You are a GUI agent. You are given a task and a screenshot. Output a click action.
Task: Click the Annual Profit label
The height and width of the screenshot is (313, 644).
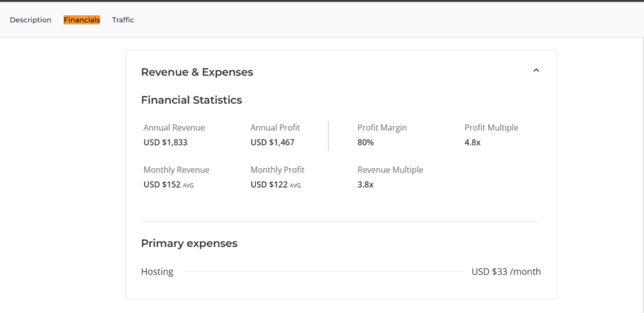(x=275, y=128)
